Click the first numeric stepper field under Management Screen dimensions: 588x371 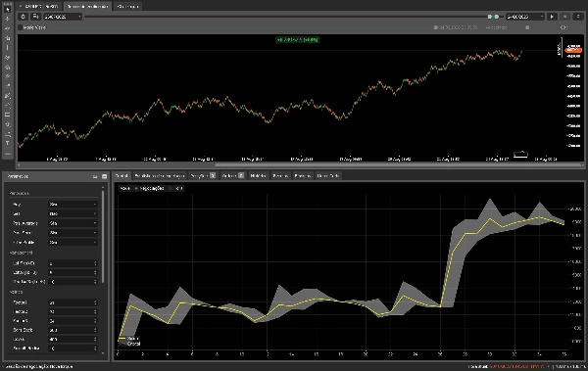73,263
